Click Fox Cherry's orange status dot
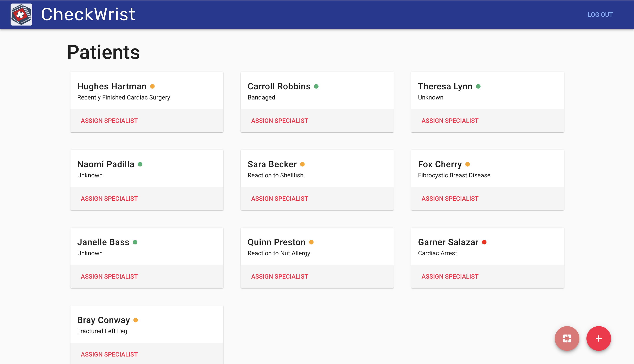 [468, 164]
